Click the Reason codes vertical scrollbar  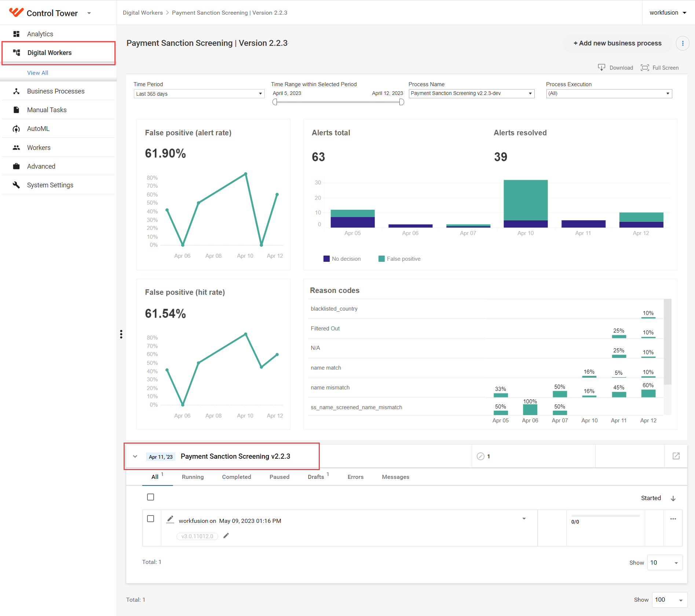pyautogui.click(x=667, y=342)
